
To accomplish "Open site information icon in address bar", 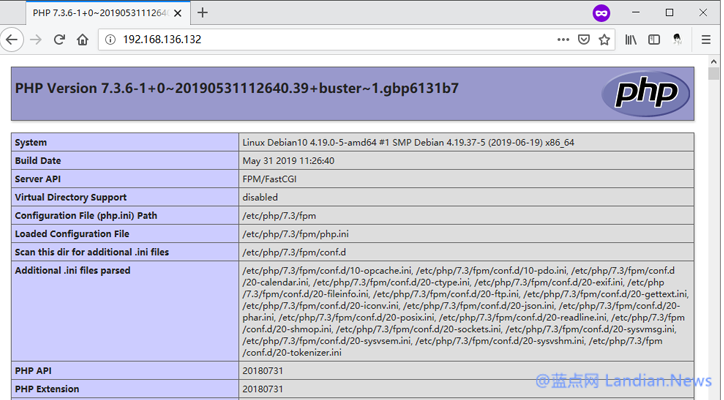I will coord(110,39).
